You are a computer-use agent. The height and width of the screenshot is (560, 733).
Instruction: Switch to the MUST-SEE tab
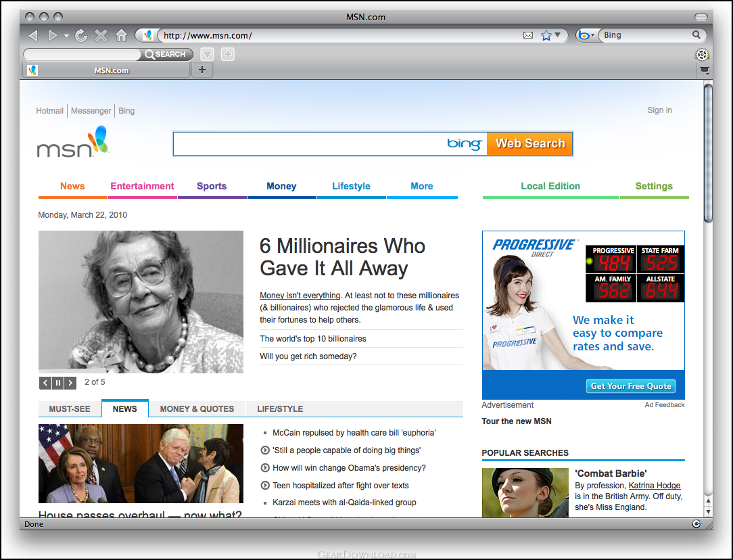(x=70, y=409)
